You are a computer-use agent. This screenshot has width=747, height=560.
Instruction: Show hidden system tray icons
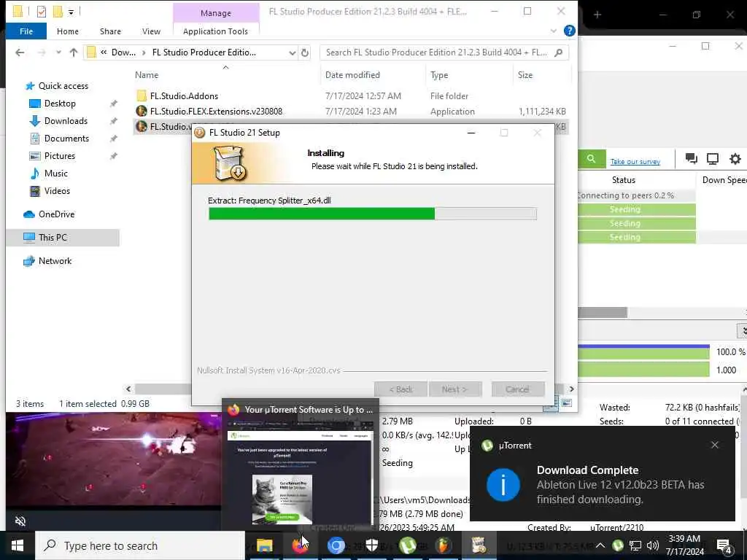click(x=600, y=545)
